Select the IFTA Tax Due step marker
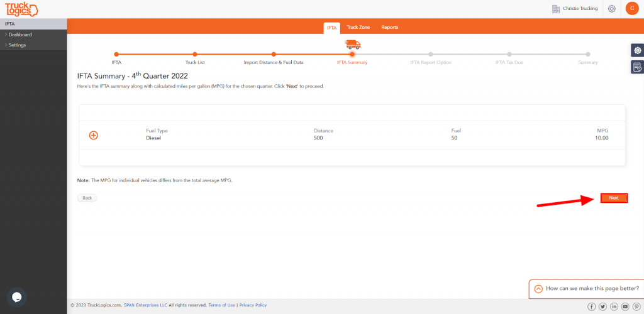 pos(509,54)
